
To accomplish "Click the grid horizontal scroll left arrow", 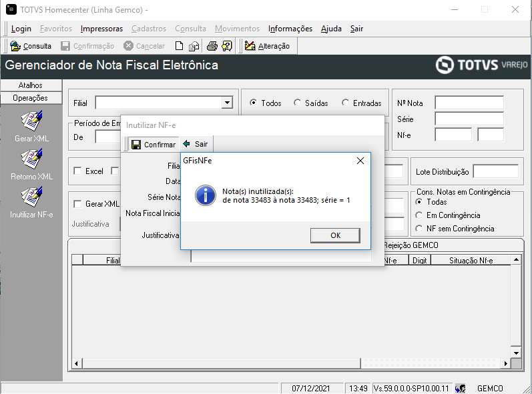I will point(76,363).
